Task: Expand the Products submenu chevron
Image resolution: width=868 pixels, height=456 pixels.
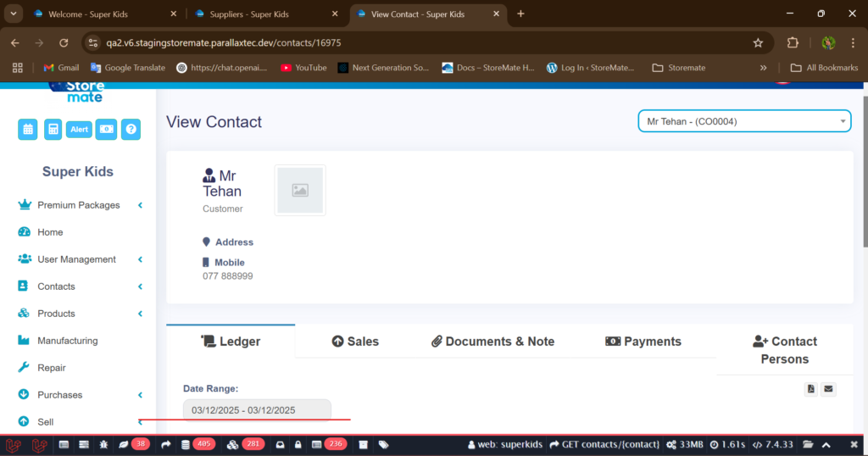Action: click(140, 314)
